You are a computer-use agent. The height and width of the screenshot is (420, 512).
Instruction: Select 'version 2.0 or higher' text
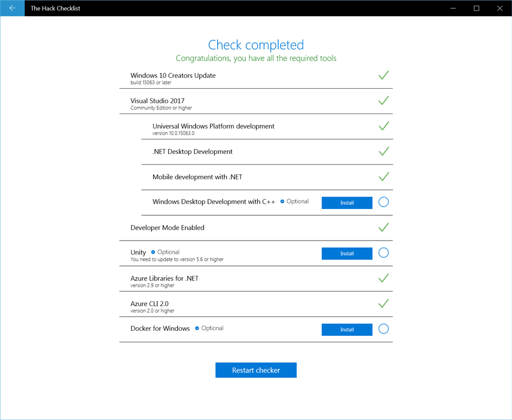(x=152, y=311)
